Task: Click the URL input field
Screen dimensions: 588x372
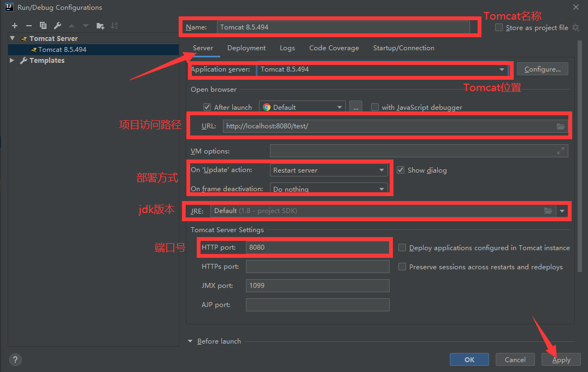Action: click(395, 126)
